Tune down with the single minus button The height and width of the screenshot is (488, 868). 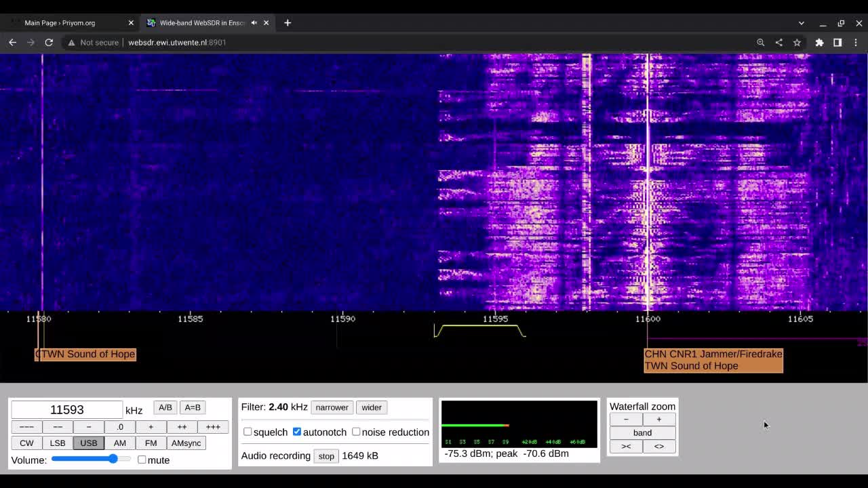point(89,426)
